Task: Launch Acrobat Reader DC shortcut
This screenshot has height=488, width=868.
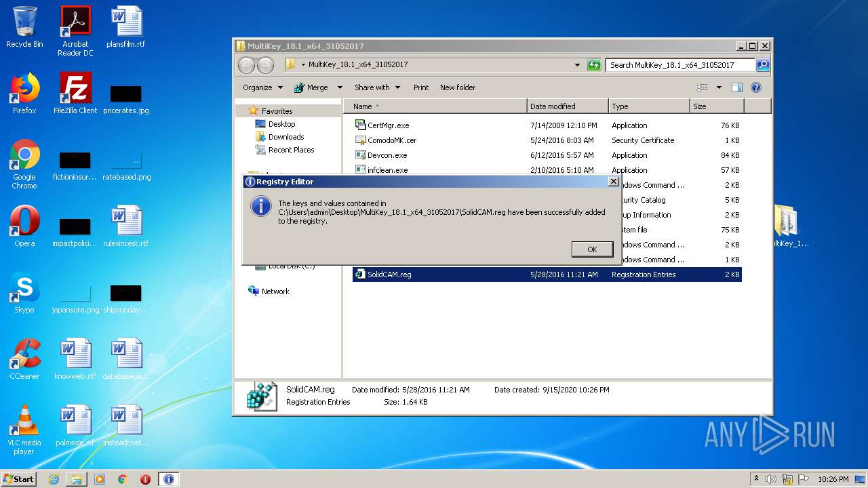Action: 75,31
